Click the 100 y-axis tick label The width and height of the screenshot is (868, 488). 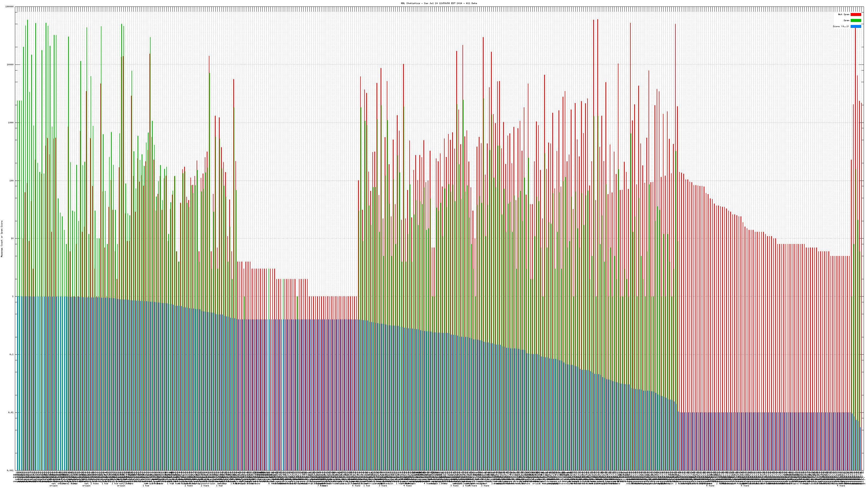[x=12, y=181]
